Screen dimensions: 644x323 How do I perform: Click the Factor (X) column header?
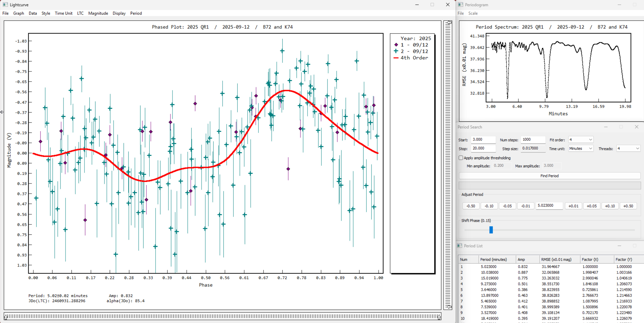[x=597, y=259]
